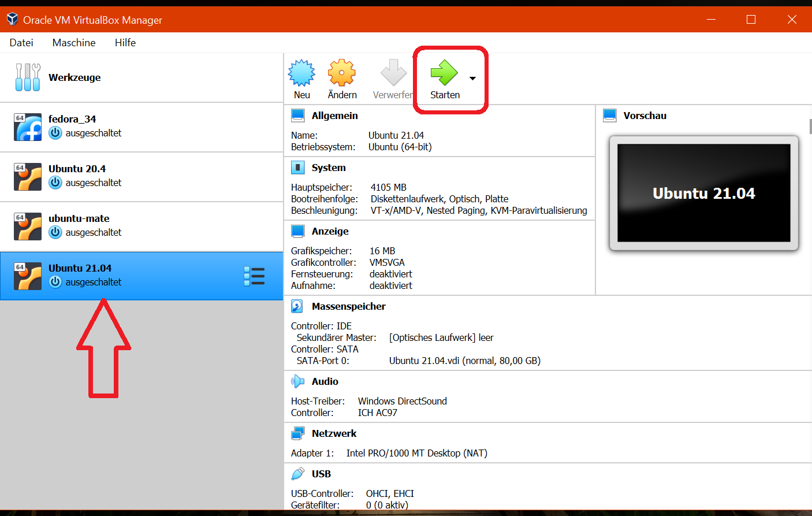Select the Ubuntu 21.04 machine name in the list
This screenshot has width=812, height=516.
80,268
